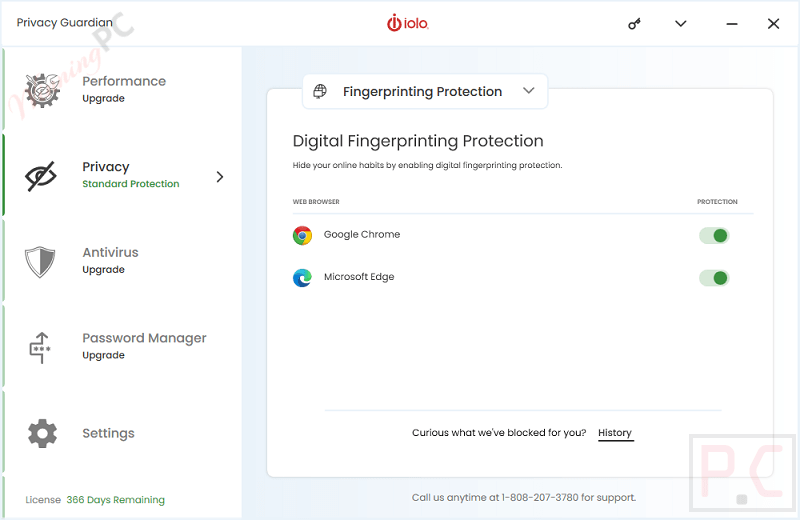This screenshot has width=800, height=520.
Task: Click the Microsoft Edge label
Action: tap(359, 277)
